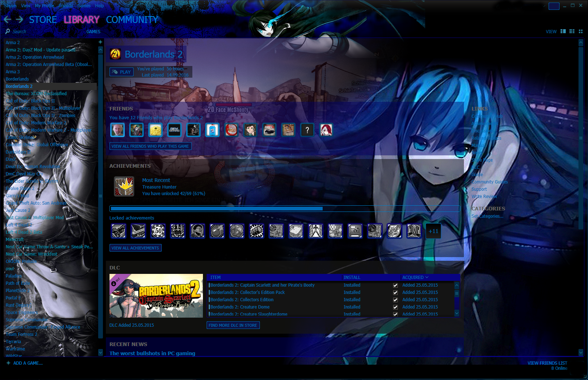Open the first friend avatar with the man's face
This screenshot has height=380, width=588.
(x=118, y=130)
